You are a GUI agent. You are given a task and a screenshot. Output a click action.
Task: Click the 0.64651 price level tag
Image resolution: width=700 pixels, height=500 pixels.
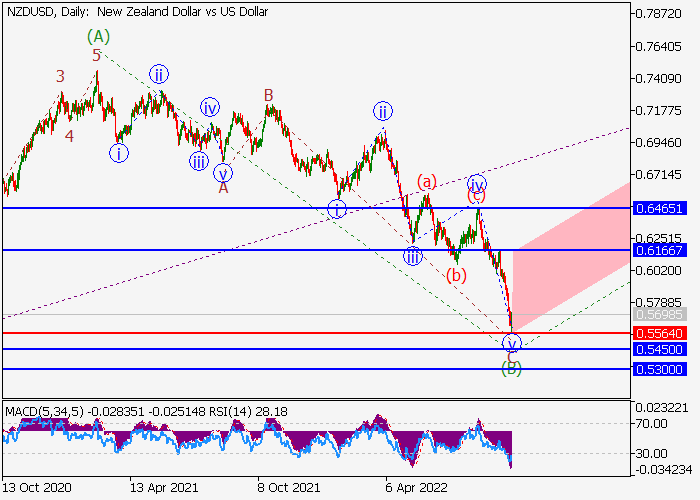(x=658, y=208)
